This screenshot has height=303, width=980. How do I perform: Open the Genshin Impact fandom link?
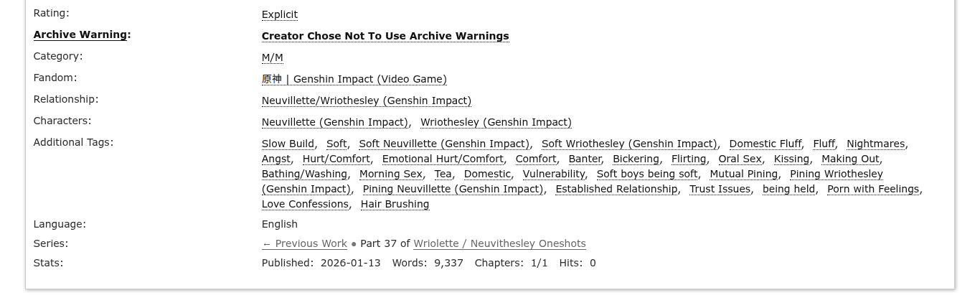click(x=354, y=79)
